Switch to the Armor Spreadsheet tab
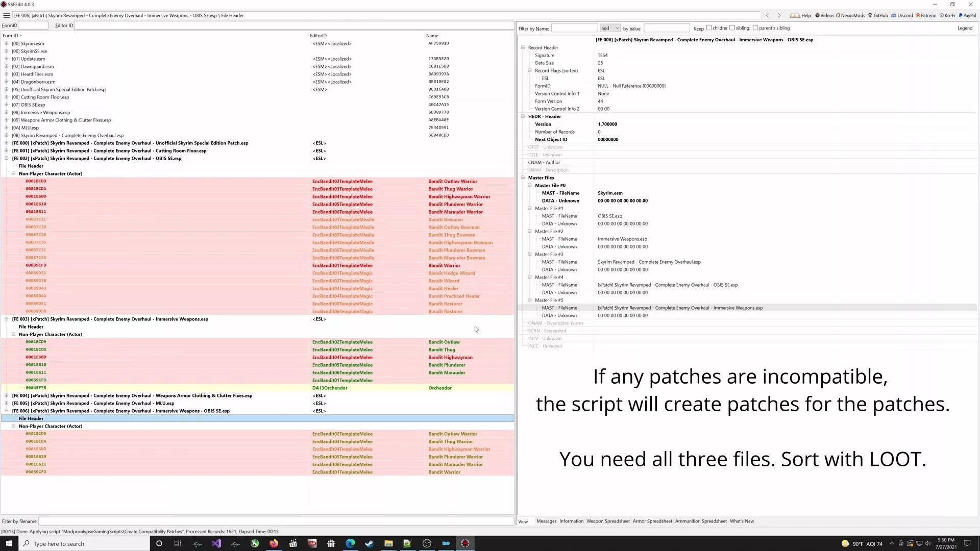The image size is (980, 551). [x=652, y=521]
